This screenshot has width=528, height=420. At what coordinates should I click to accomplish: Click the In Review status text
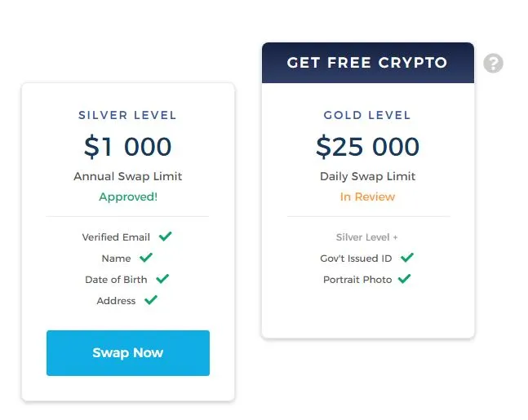click(367, 197)
